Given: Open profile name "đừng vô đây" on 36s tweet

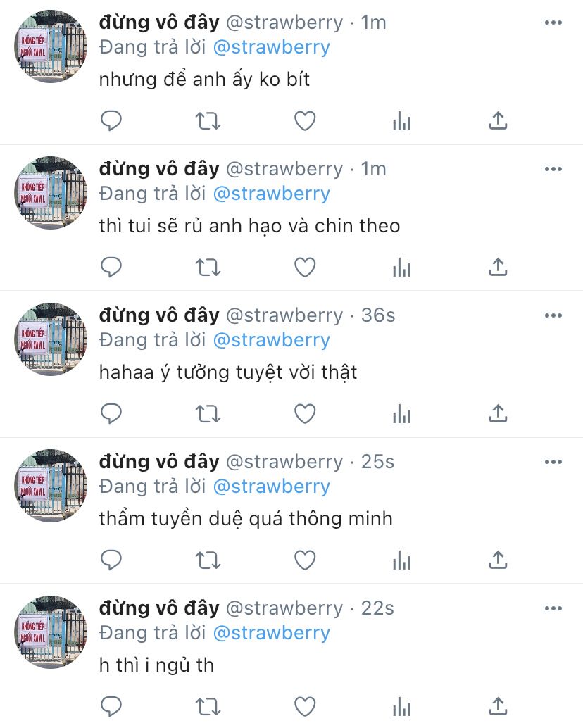Looking at the screenshot, I should pyautogui.click(x=159, y=315).
